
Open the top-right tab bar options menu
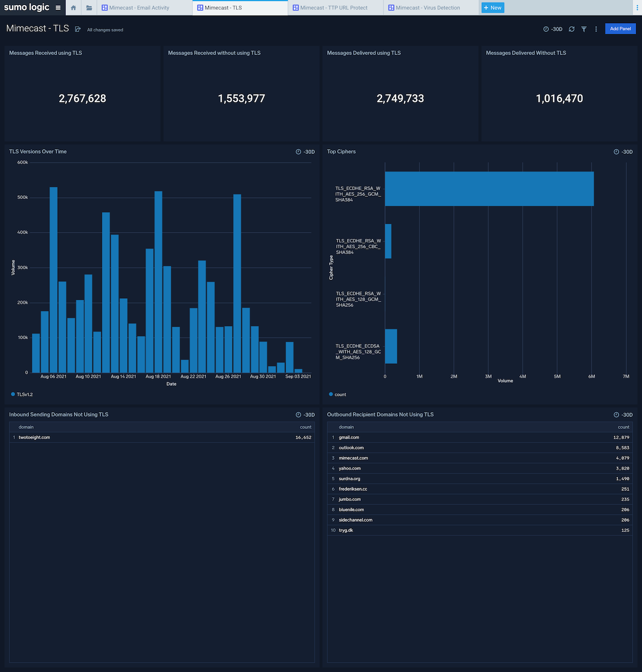point(636,8)
